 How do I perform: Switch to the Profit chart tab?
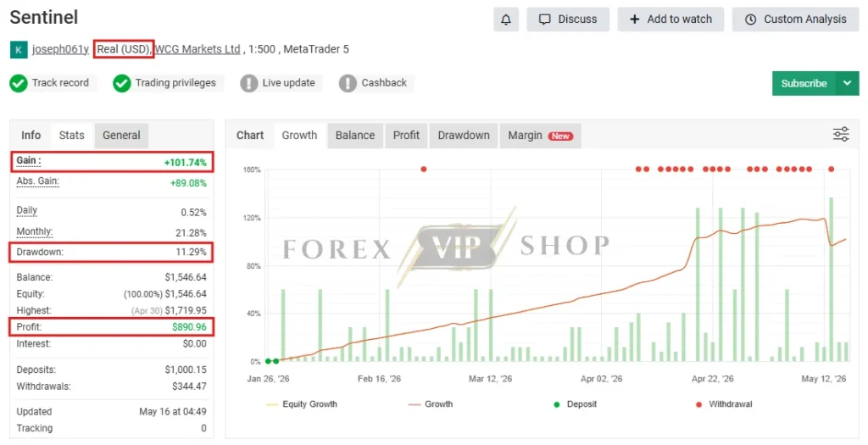pos(406,135)
